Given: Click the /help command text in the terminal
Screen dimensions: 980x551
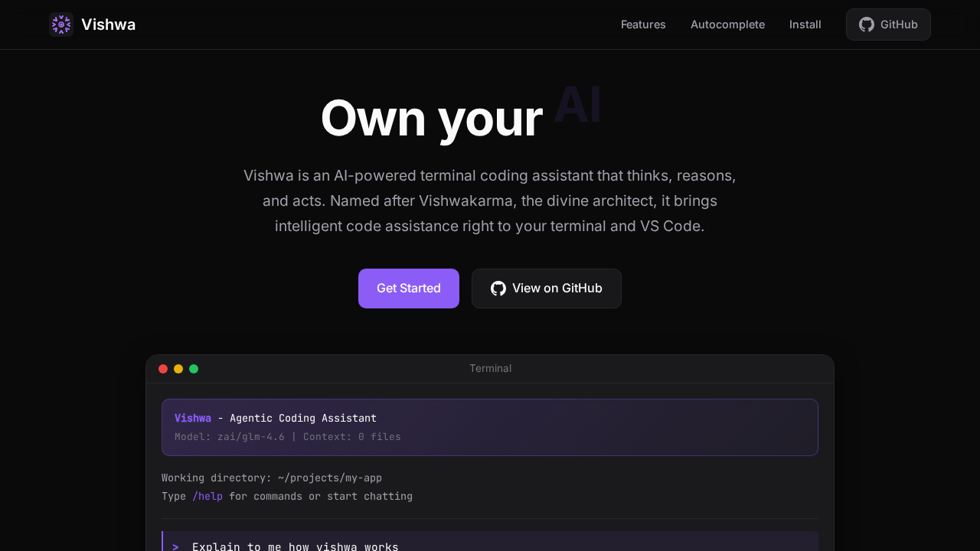Looking at the screenshot, I should 207,496.
